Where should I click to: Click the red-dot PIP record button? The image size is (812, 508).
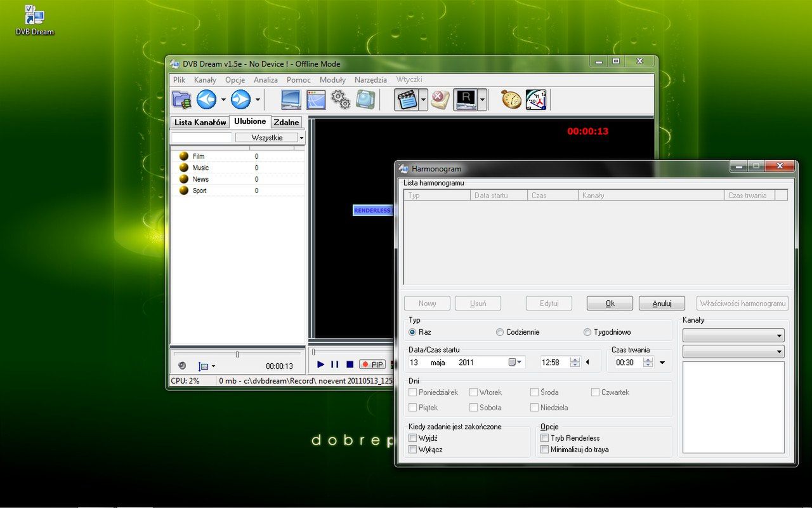pos(372,364)
